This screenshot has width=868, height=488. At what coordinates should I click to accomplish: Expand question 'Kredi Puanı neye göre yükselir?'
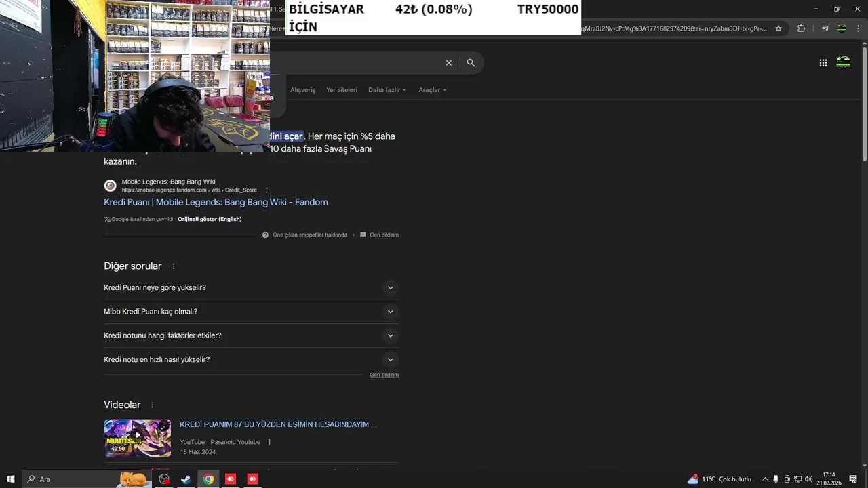[251, 288]
